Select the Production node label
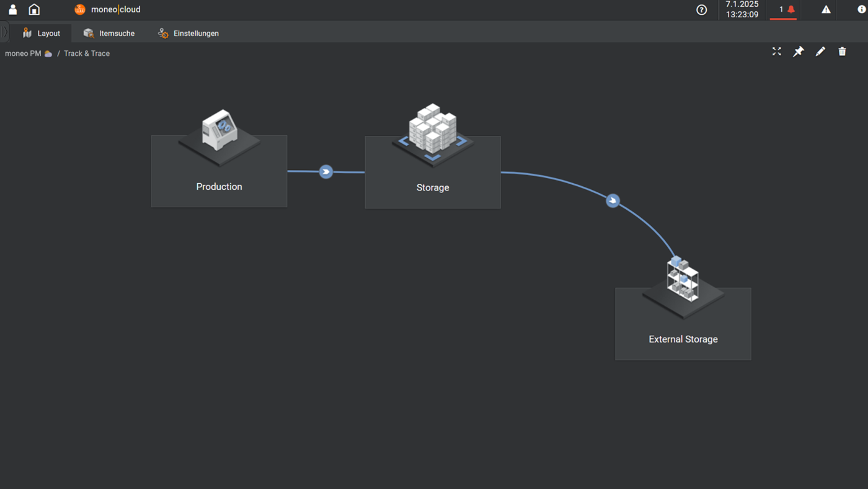Image resolution: width=868 pixels, height=489 pixels. [219, 187]
